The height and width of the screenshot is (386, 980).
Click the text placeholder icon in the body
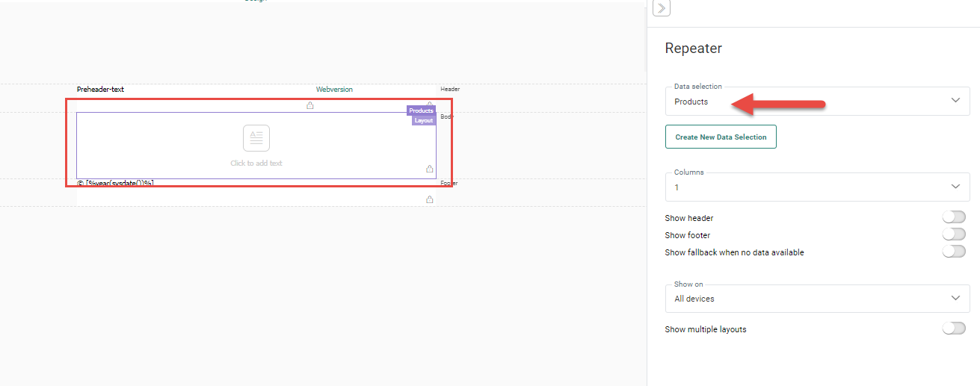point(256,138)
